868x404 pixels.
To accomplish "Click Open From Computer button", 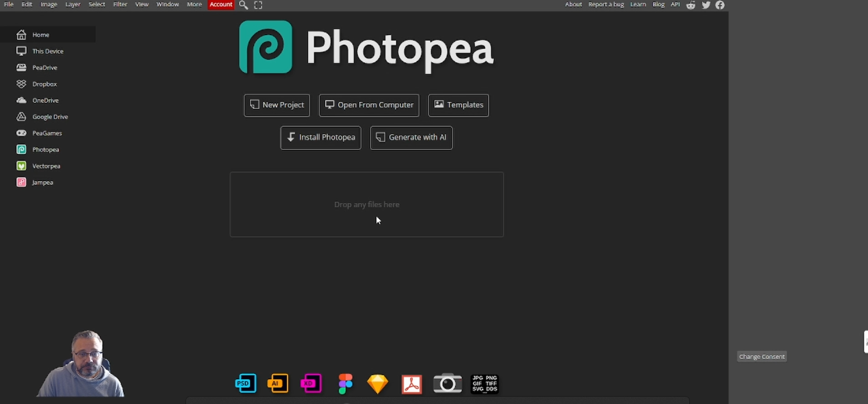I will tap(369, 105).
